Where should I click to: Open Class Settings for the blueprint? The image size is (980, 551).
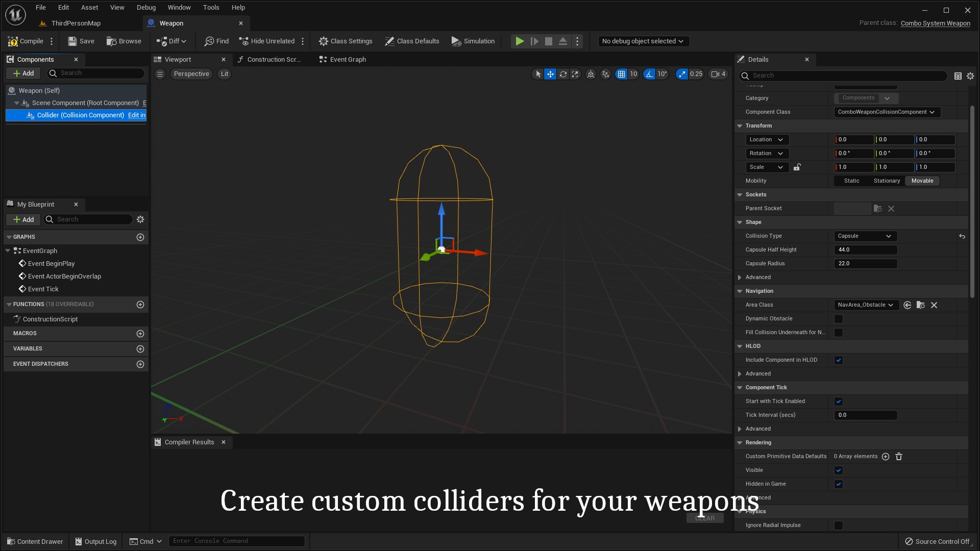[x=346, y=41]
